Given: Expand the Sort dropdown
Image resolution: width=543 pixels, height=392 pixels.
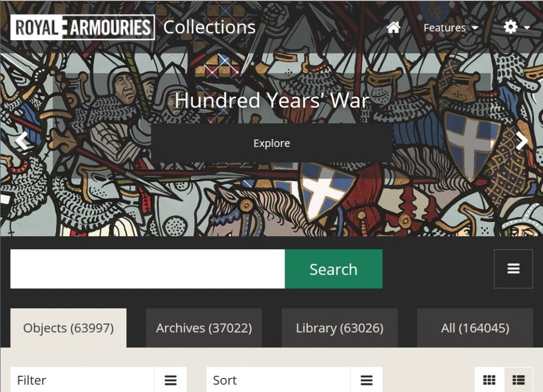Looking at the screenshot, I should point(294,380).
